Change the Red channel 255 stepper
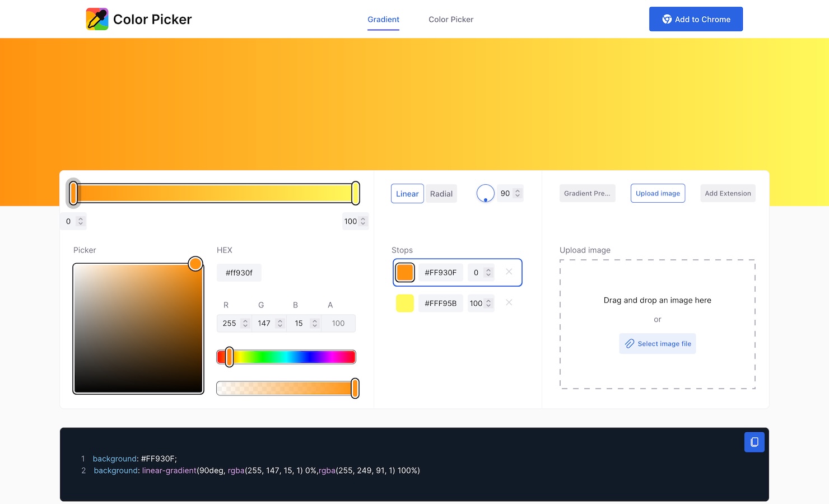Screen dimensions: 829x504 tap(245, 323)
